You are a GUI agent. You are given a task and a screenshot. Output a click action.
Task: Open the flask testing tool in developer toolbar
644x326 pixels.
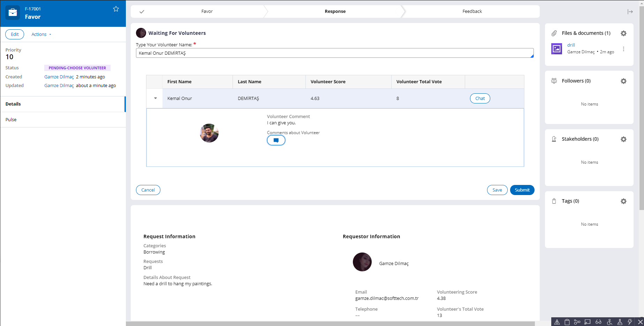point(620,322)
